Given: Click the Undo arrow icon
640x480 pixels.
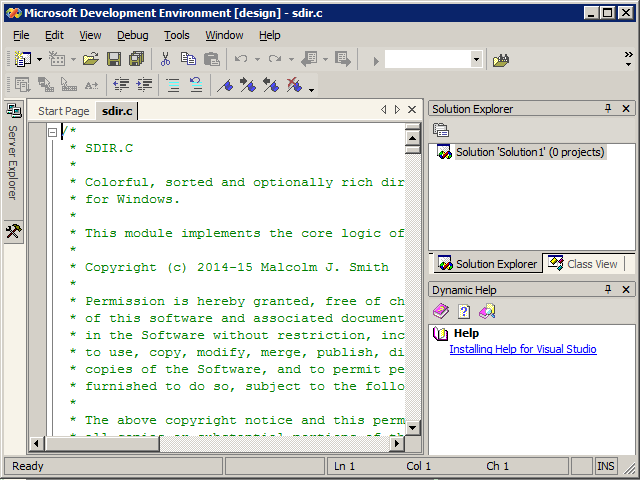Looking at the screenshot, I should [241, 59].
